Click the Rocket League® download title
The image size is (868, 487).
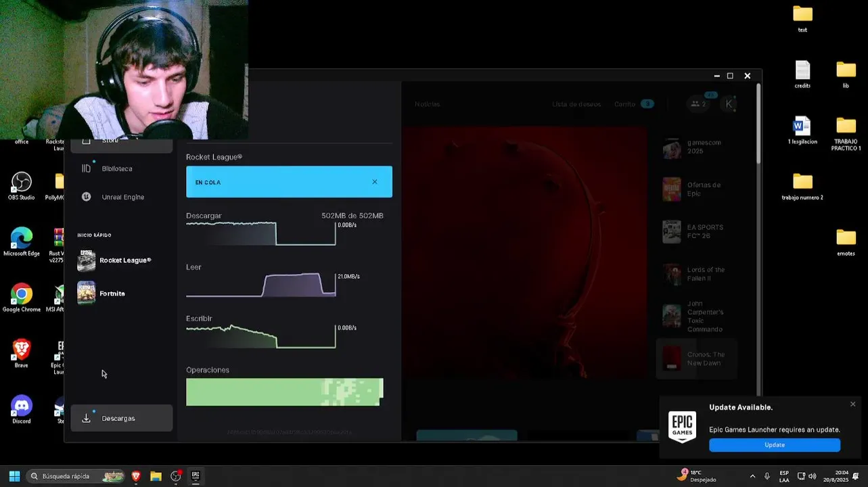(x=214, y=157)
